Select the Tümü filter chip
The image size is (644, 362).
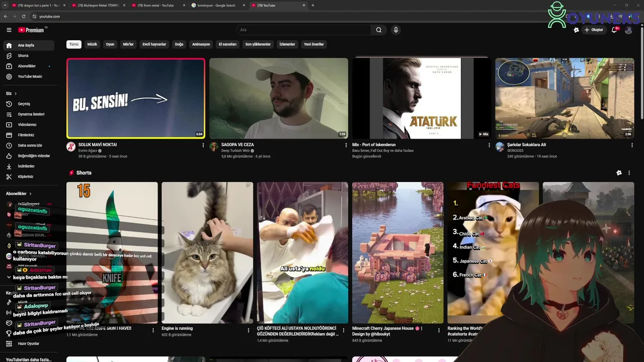tap(74, 44)
